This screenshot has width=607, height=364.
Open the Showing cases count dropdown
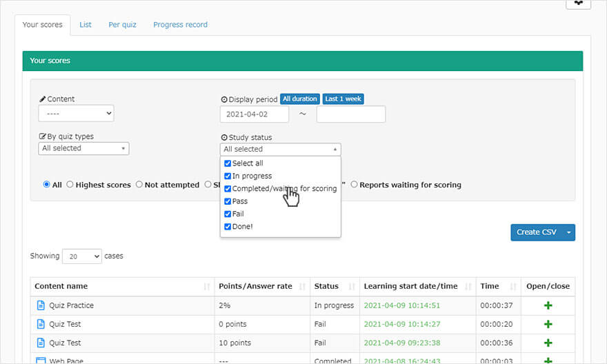tap(81, 256)
